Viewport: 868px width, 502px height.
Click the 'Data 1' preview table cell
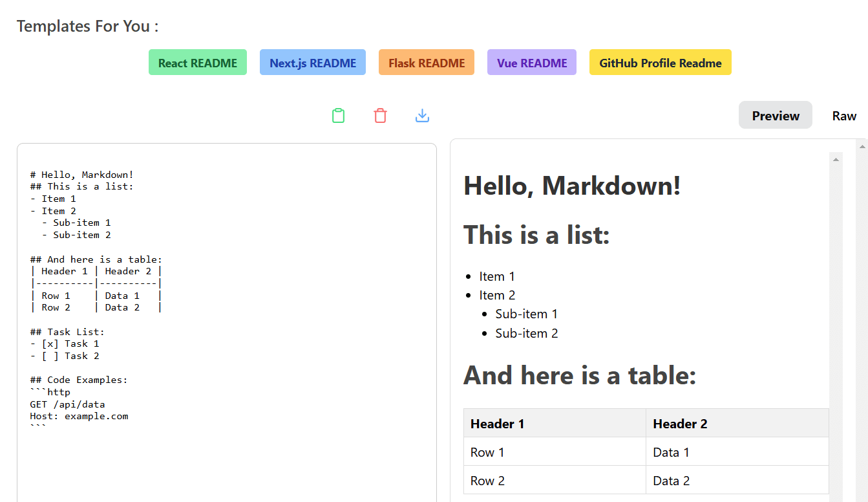(737, 452)
